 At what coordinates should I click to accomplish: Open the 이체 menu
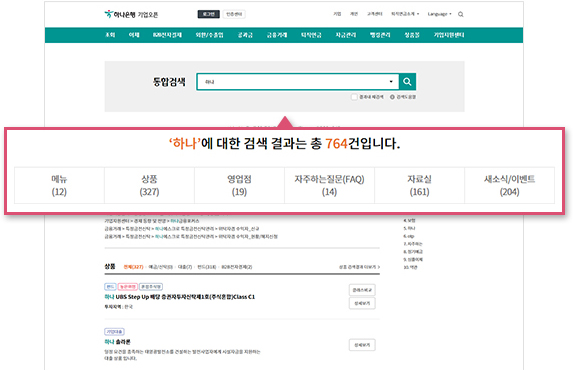pyautogui.click(x=134, y=35)
